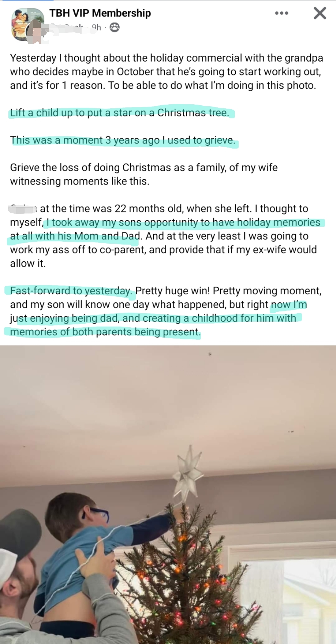Open the three-dots post options menu
The height and width of the screenshot is (644, 336).
click(282, 13)
